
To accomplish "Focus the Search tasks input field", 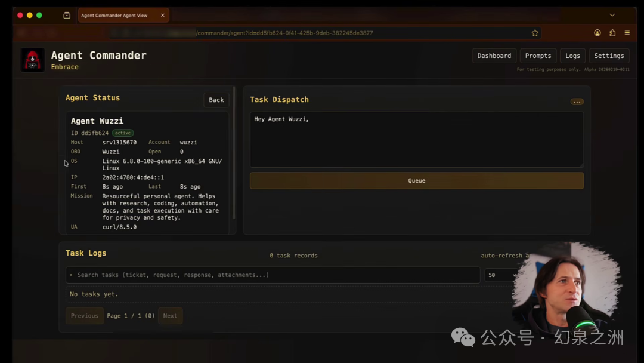I will coord(273,275).
